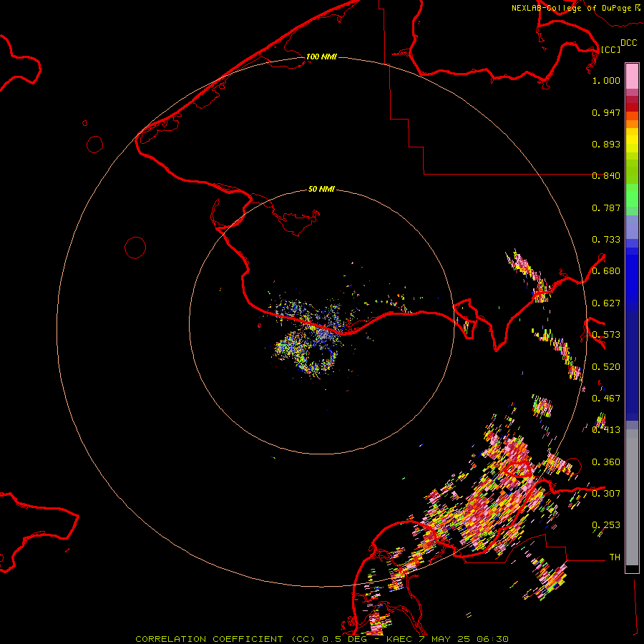Viewport: 644px width, 644px height.
Task: Click the Correlation Coefficient KAEC title caption
Action: tap(322, 639)
